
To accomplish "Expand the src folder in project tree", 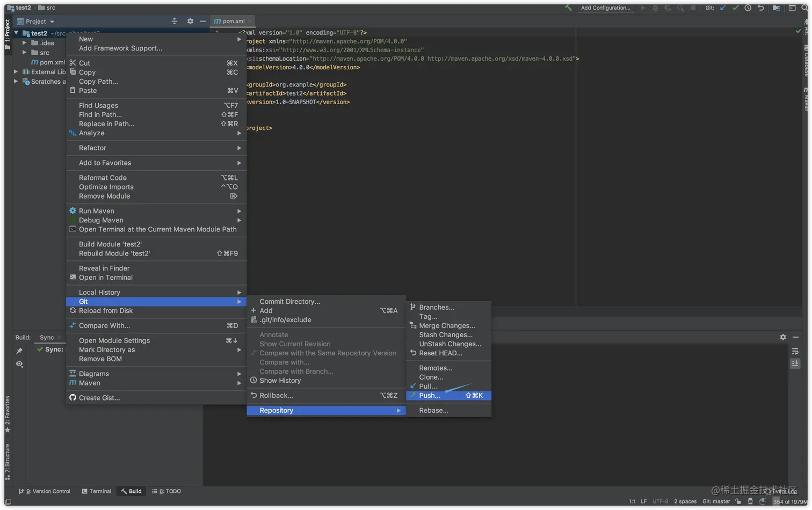I will point(24,53).
